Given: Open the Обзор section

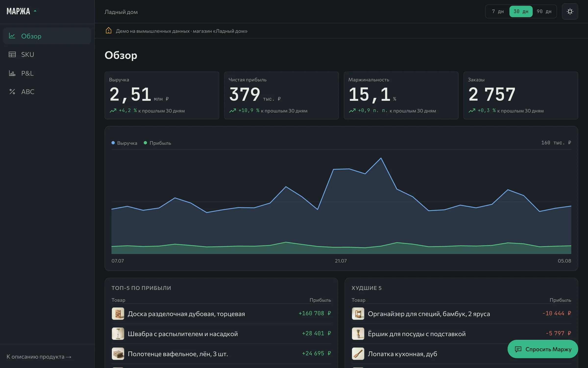Looking at the screenshot, I should click(47, 36).
